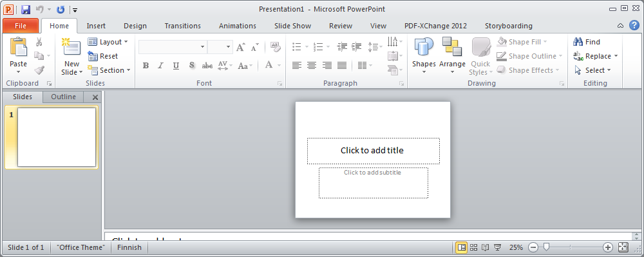Viewport: 644px width, 257px height.
Task: Toggle strikethrough formatting
Action: tap(207, 65)
